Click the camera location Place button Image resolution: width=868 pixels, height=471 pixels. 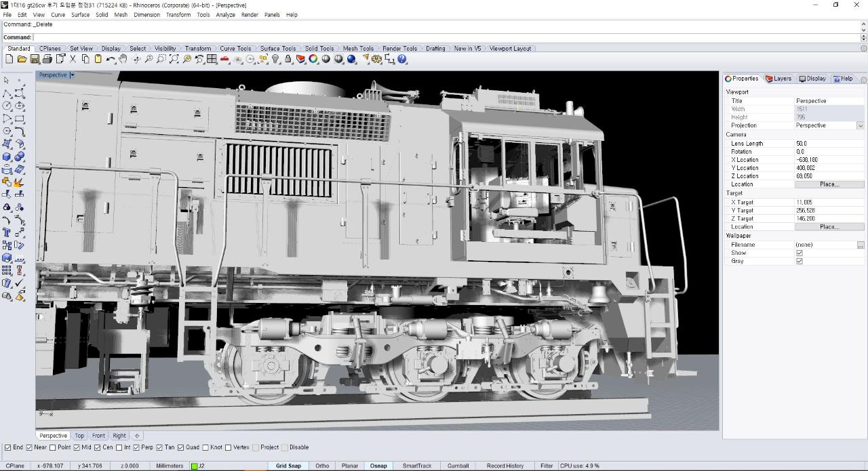pos(829,184)
